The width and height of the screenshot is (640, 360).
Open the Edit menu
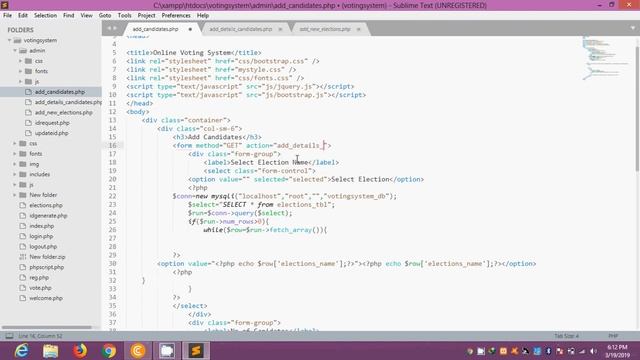click(23, 16)
